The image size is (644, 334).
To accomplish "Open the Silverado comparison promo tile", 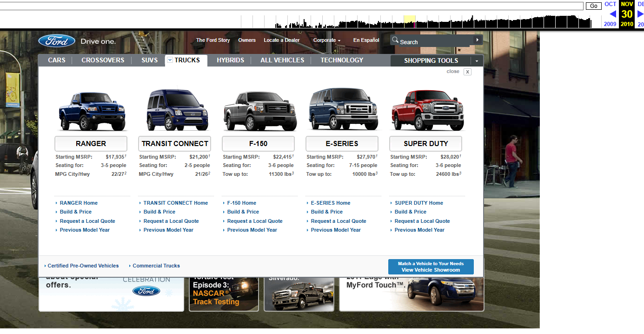I will coord(299,294).
